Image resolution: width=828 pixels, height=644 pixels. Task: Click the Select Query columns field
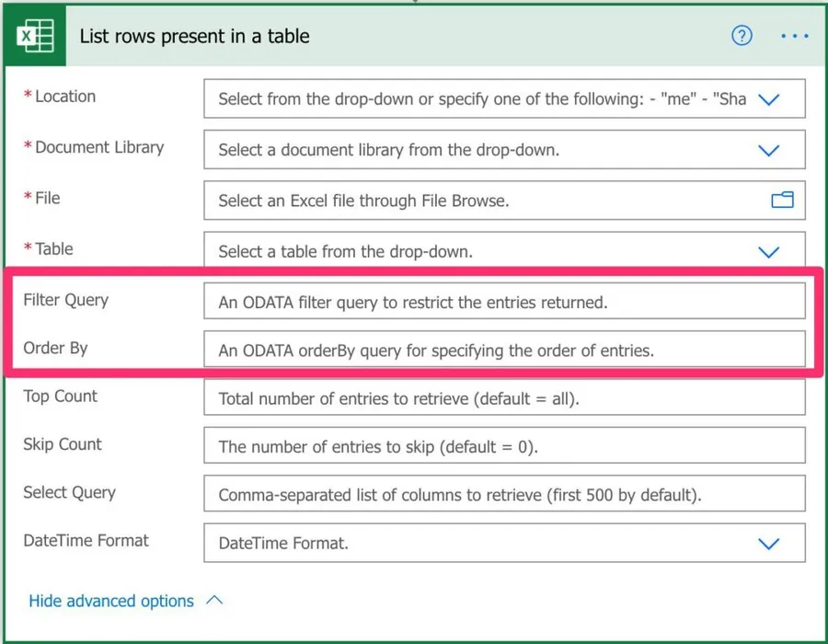coord(503,495)
